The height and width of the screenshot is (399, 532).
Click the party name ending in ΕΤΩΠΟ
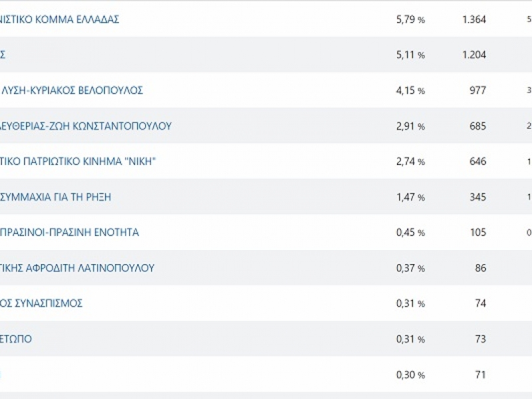pyautogui.click(x=16, y=339)
